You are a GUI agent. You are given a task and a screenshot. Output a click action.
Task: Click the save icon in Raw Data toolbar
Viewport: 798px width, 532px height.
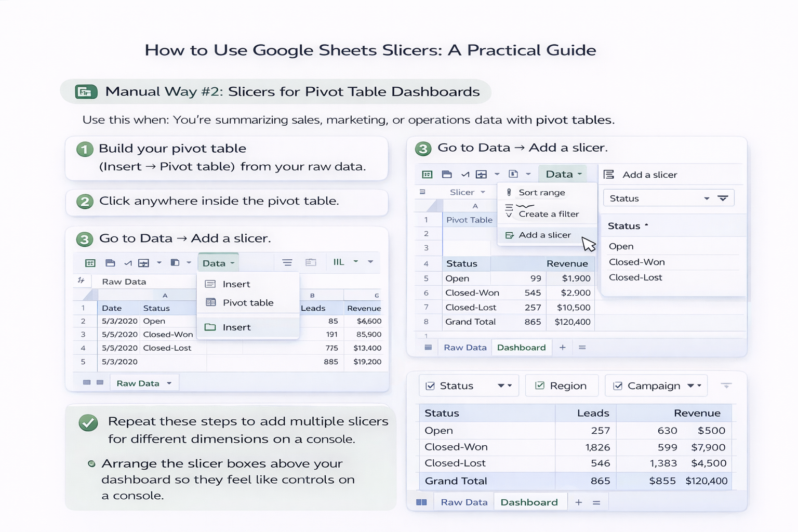(x=110, y=263)
